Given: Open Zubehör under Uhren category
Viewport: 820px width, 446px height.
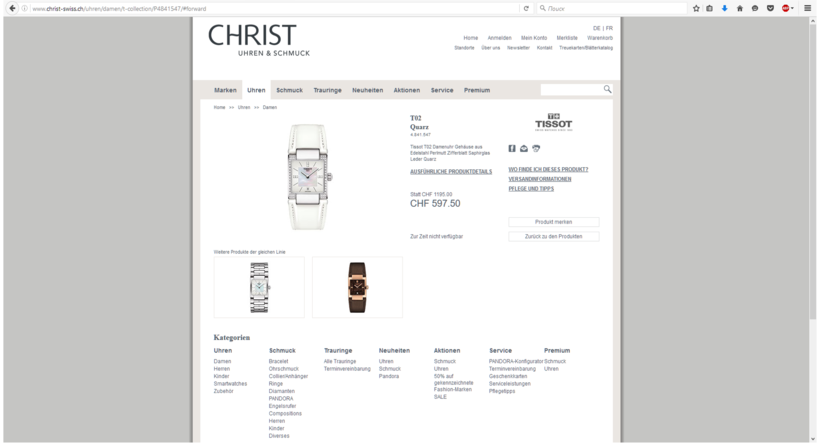Looking at the screenshot, I should (223, 392).
